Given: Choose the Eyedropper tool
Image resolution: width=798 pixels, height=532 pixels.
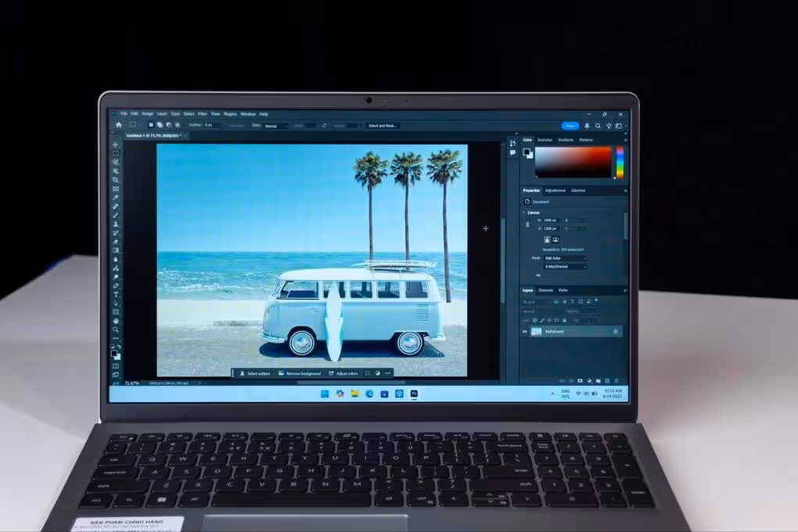Looking at the screenshot, I should pos(116,197).
